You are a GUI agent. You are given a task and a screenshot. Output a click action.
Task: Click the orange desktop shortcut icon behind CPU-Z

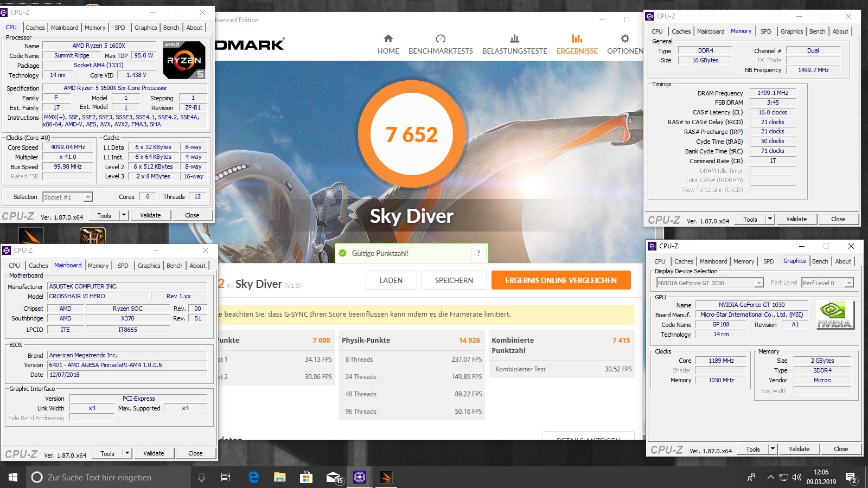click(x=31, y=235)
